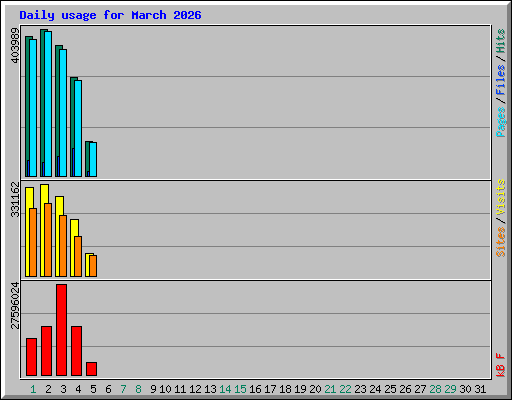The height and width of the screenshot is (400, 512).
Task: Click day label 13 on the x-axis
Action: (x=210, y=389)
